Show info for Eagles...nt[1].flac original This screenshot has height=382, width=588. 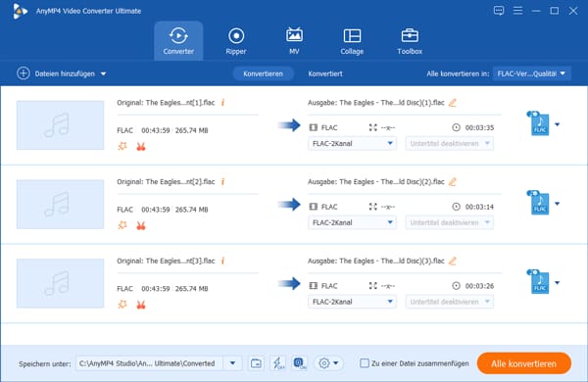(x=223, y=102)
